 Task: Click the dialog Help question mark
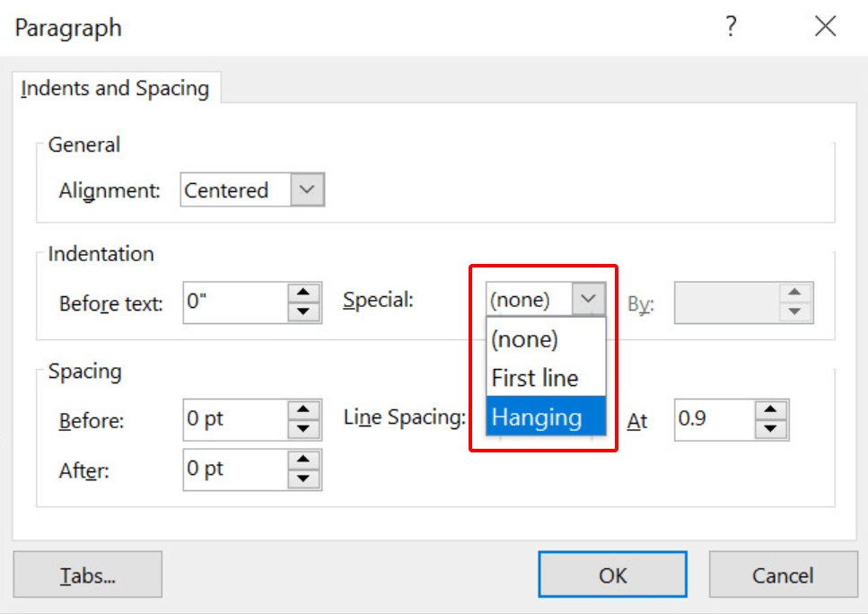coord(731,27)
